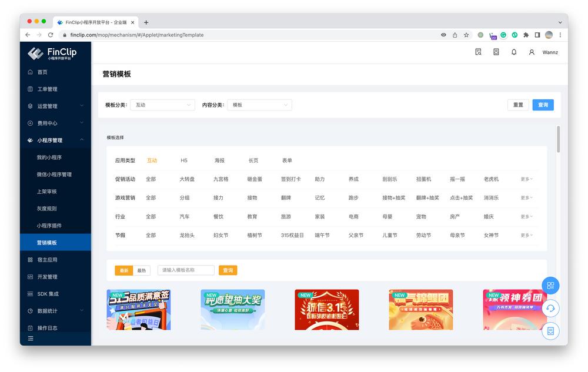Open the 内容分类 content dropdown

click(x=259, y=105)
